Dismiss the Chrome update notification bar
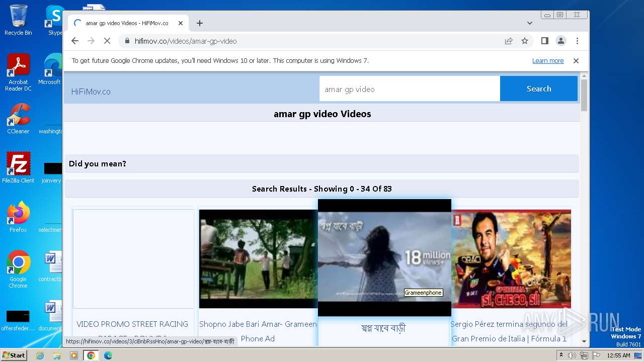Screen dimensions: 644x362 point(576,61)
